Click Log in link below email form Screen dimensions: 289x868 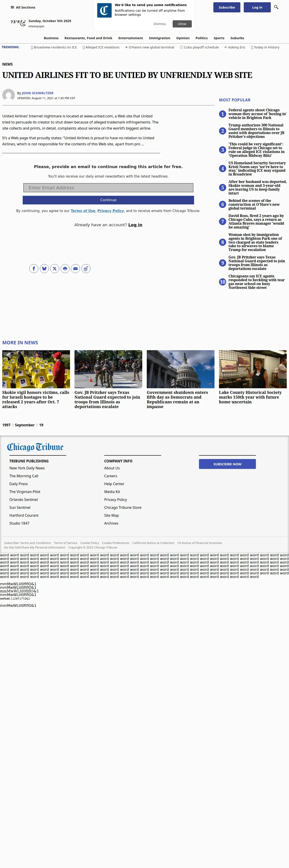click(135, 225)
